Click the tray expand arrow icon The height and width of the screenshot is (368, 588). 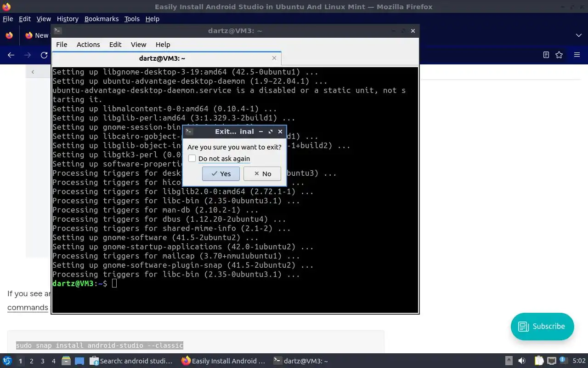pyautogui.click(x=509, y=361)
